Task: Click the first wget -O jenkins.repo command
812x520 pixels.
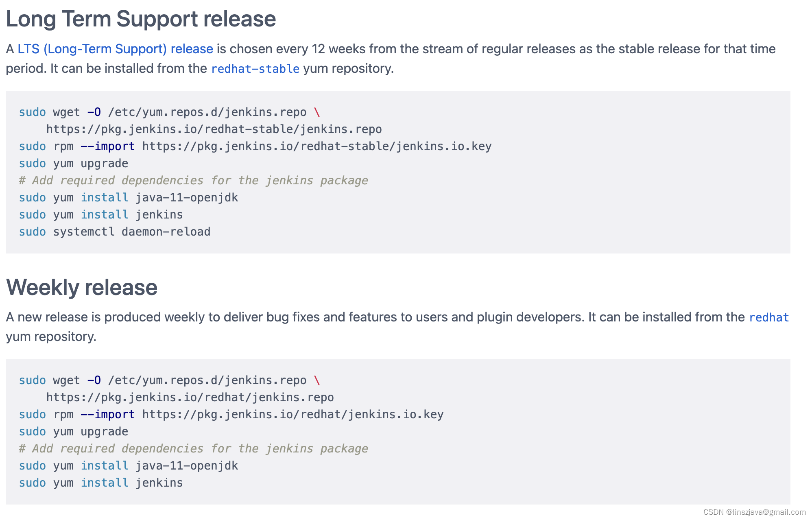Action: [170, 112]
